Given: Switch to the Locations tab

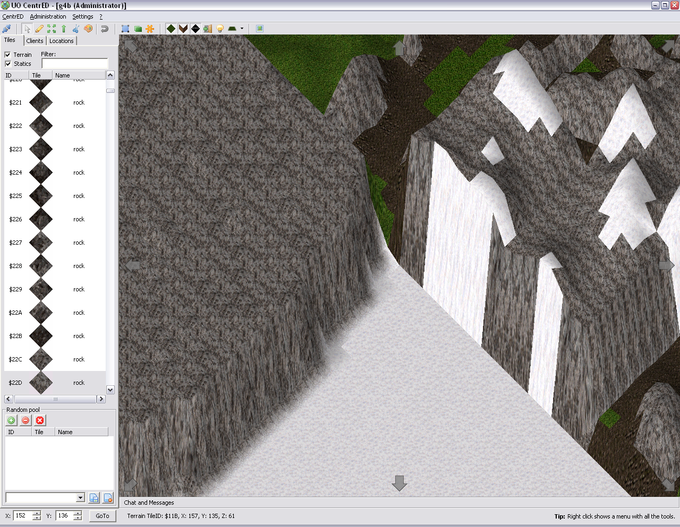Looking at the screenshot, I should (x=62, y=41).
